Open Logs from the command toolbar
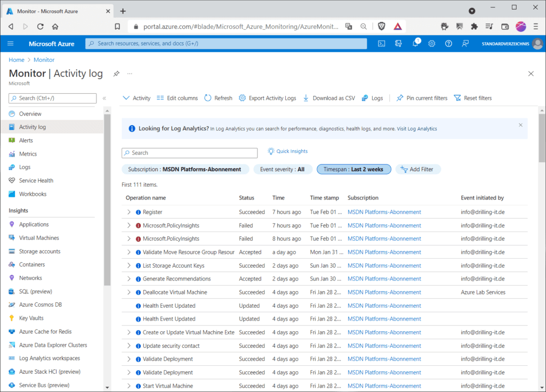The image size is (546, 392). pyautogui.click(x=372, y=98)
